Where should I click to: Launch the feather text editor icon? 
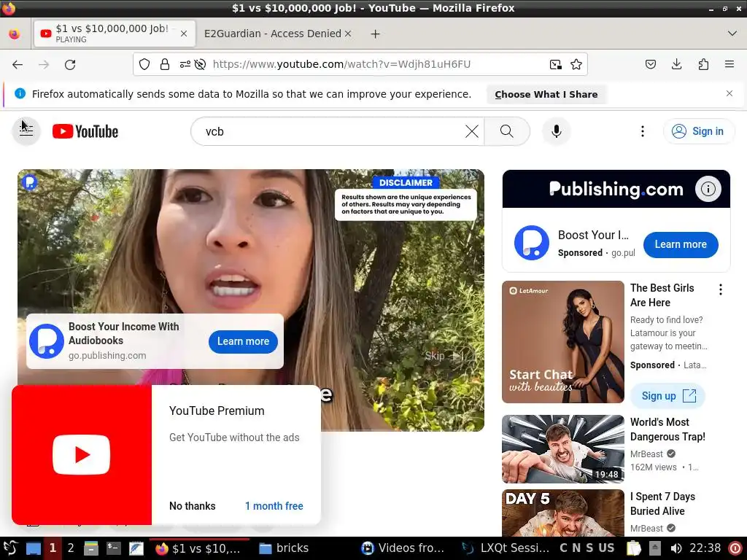click(x=136, y=548)
